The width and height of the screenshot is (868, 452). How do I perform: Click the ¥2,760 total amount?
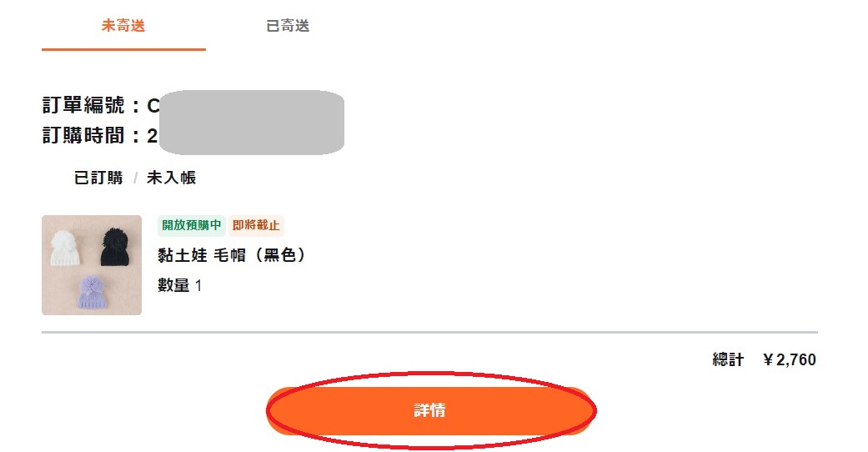point(790,360)
